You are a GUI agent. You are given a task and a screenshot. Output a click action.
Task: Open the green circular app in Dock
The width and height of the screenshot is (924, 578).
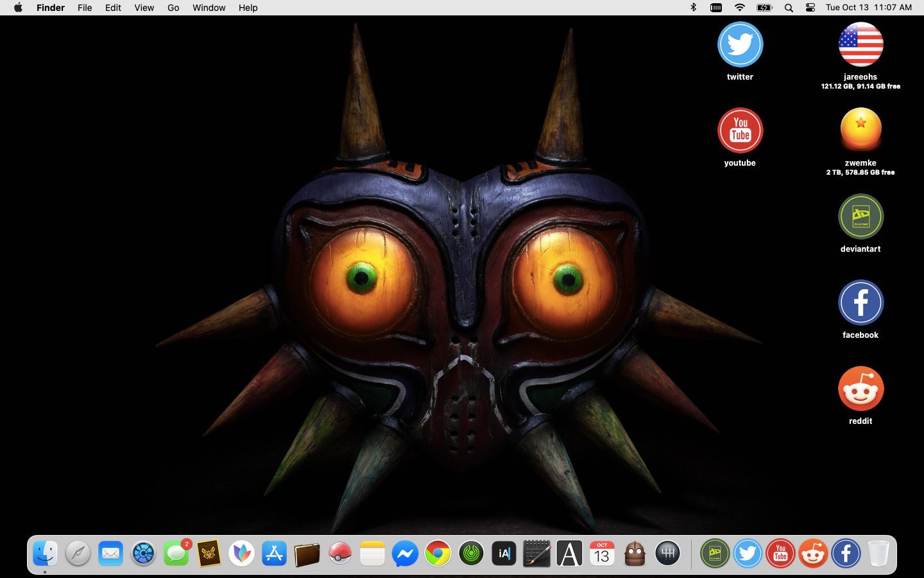point(471,553)
